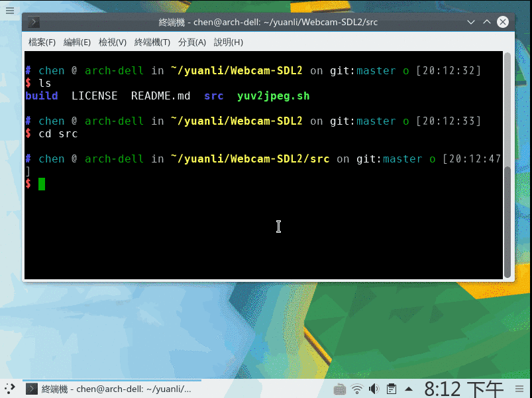Open the 分頁(A) tabs menu
Viewport: 532px width, 398px height.
tap(192, 42)
